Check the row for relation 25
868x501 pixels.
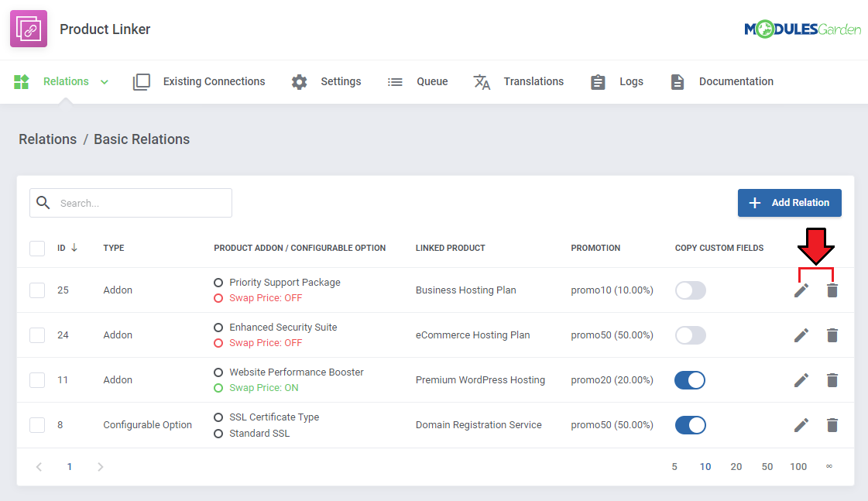pos(37,290)
